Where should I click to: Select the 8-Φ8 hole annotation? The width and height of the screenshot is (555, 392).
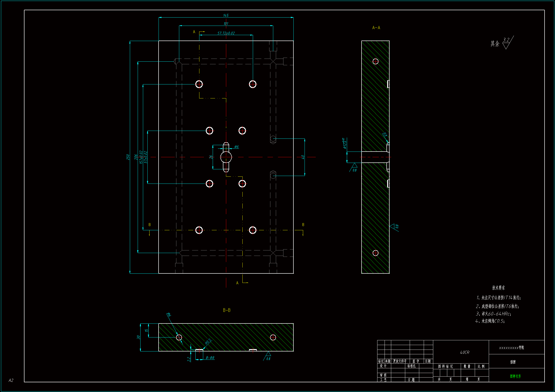click(x=210, y=358)
